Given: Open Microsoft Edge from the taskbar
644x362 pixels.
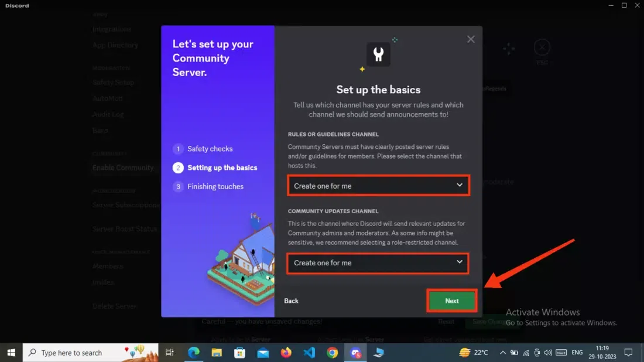Looking at the screenshot, I should point(193,353).
